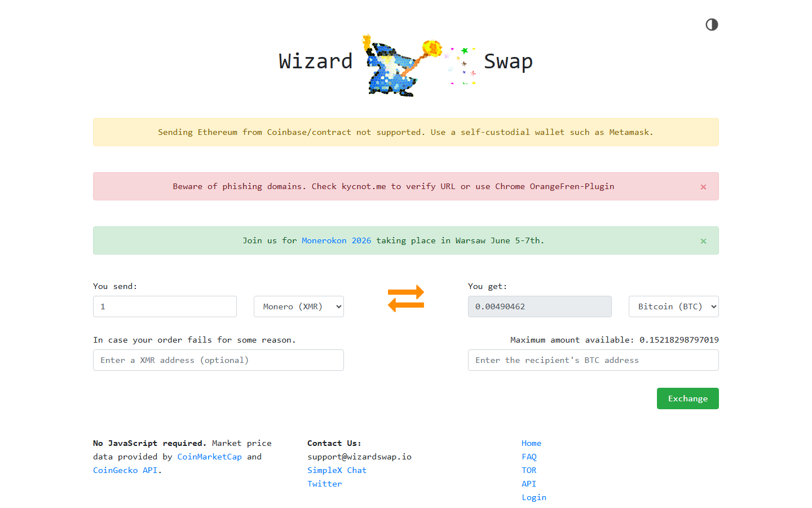Go to Home in footer
The image size is (812, 508).
pyautogui.click(x=531, y=443)
